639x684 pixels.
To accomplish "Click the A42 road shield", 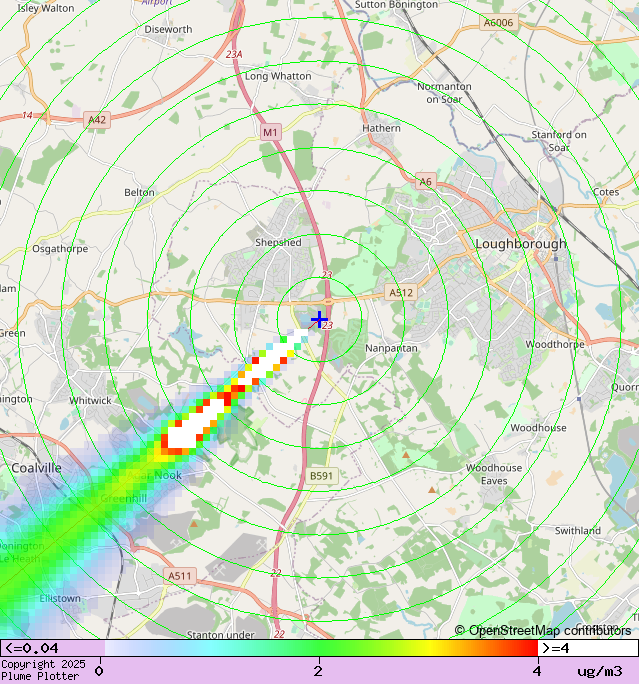I will coord(97,120).
